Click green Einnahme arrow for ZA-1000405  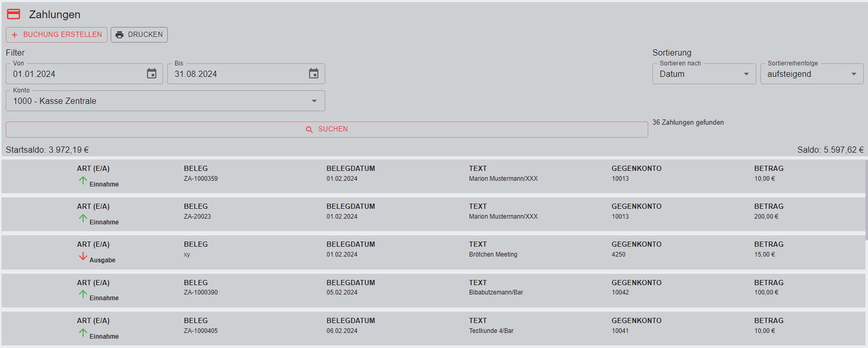pos(83,332)
